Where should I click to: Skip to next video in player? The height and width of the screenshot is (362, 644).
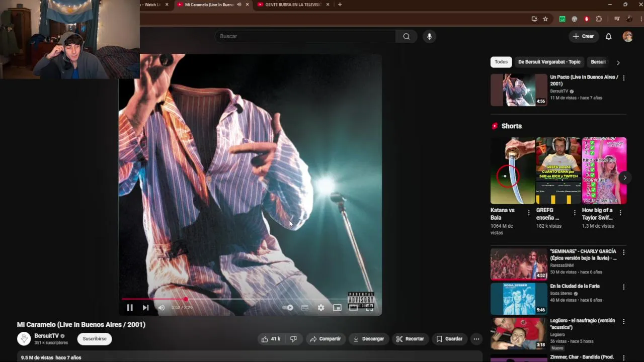(145, 308)
